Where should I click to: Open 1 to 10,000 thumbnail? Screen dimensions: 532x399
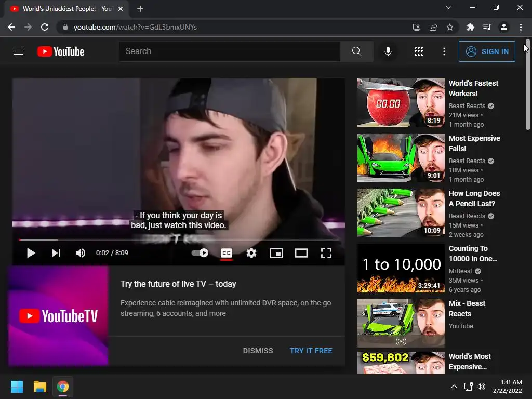click(x=401, y=268)
